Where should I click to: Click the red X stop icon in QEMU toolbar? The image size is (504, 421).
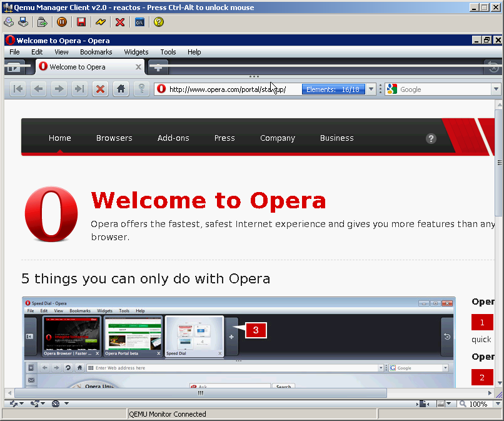coord(120,22)
